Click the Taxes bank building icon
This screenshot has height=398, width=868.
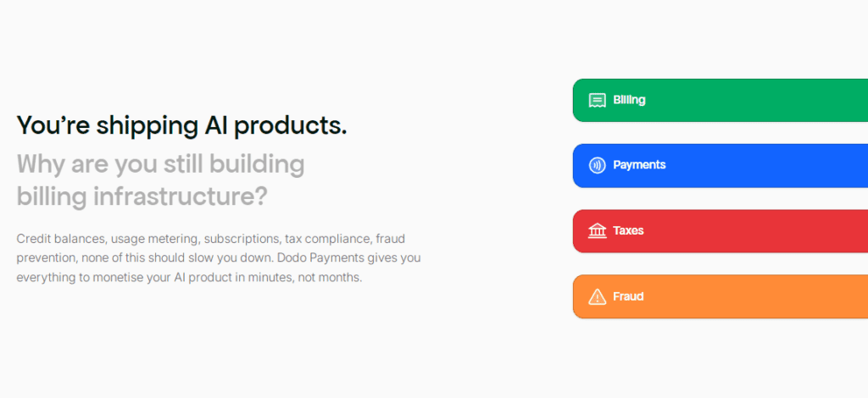coord(598,230)
